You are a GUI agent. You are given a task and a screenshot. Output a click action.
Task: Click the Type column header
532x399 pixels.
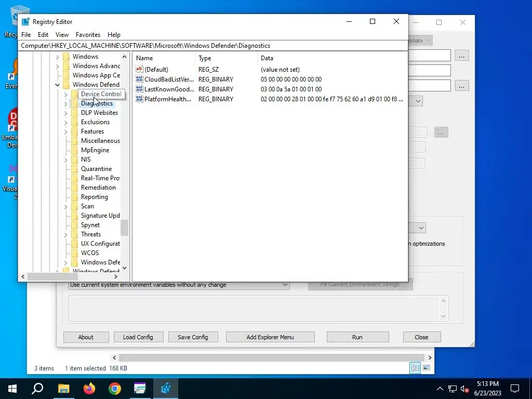[227, 58]
